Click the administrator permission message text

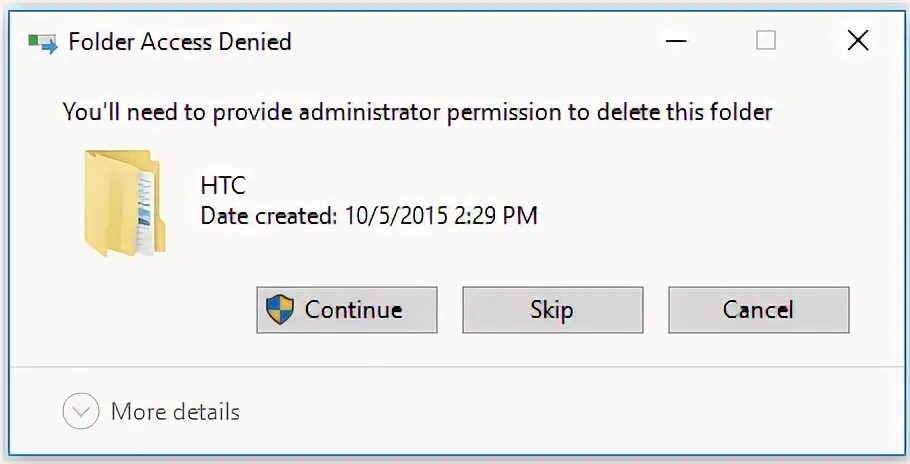click(x=417, y=112)
